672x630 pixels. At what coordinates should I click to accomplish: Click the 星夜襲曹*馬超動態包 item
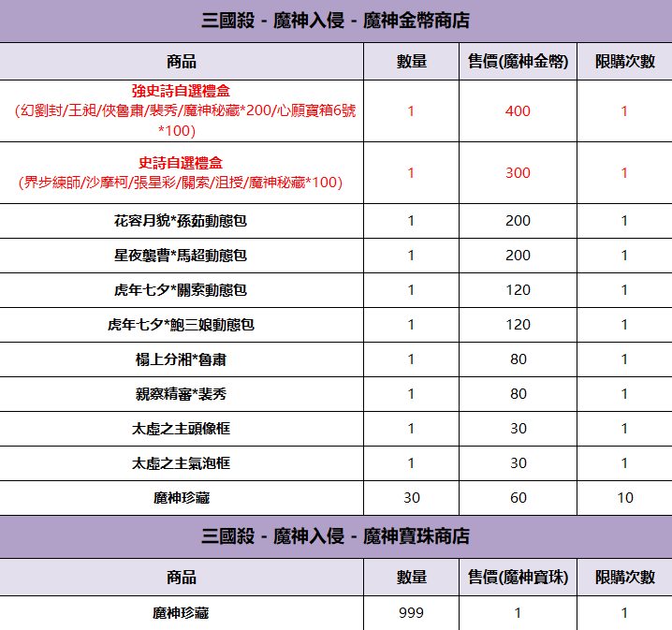[x=182, y=256]
